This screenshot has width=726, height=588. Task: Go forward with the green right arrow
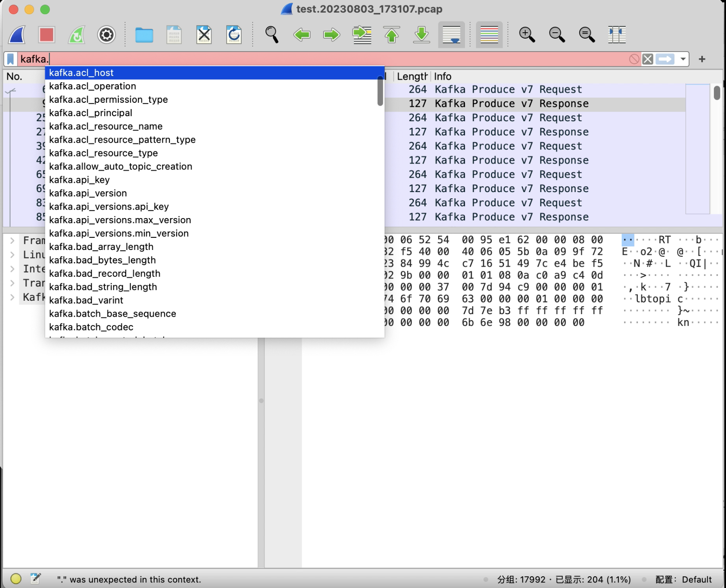pyautogui.click(x=332, y=35)
